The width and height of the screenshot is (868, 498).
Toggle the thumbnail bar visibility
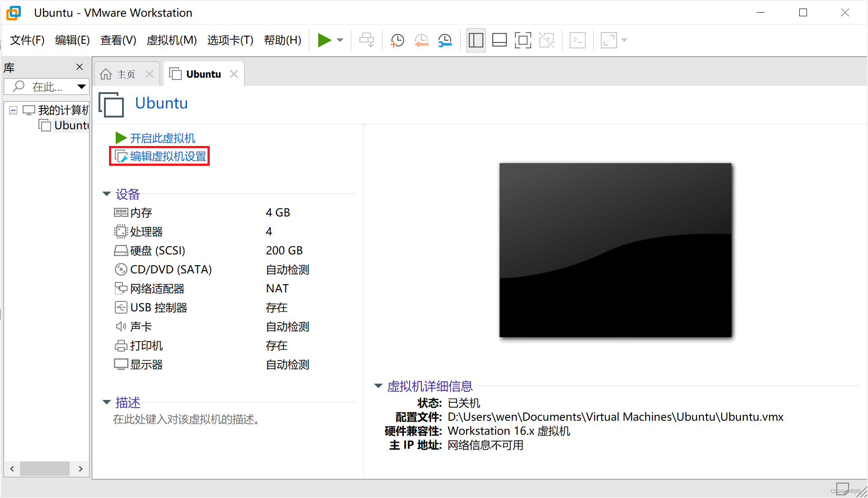tap(499, 40)
